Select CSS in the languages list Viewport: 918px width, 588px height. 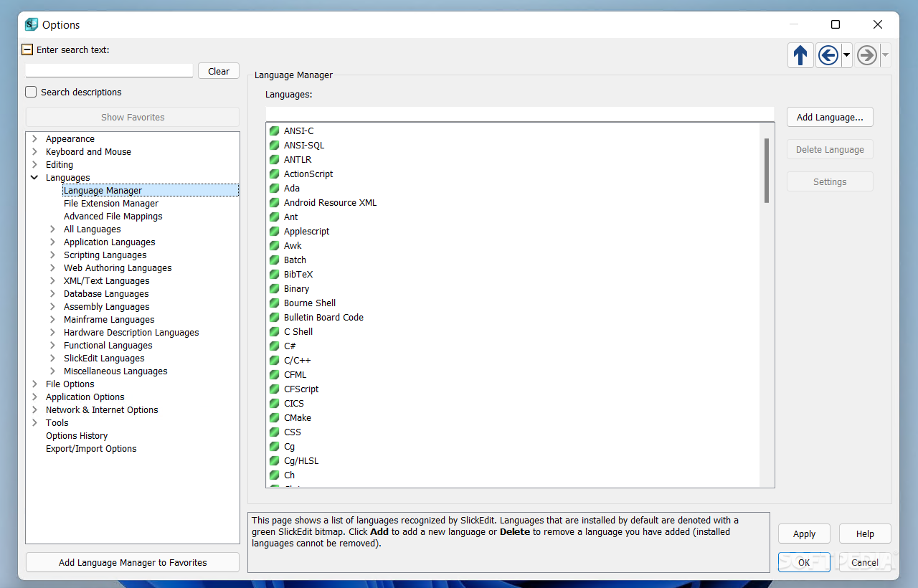(x=293, y=432)
